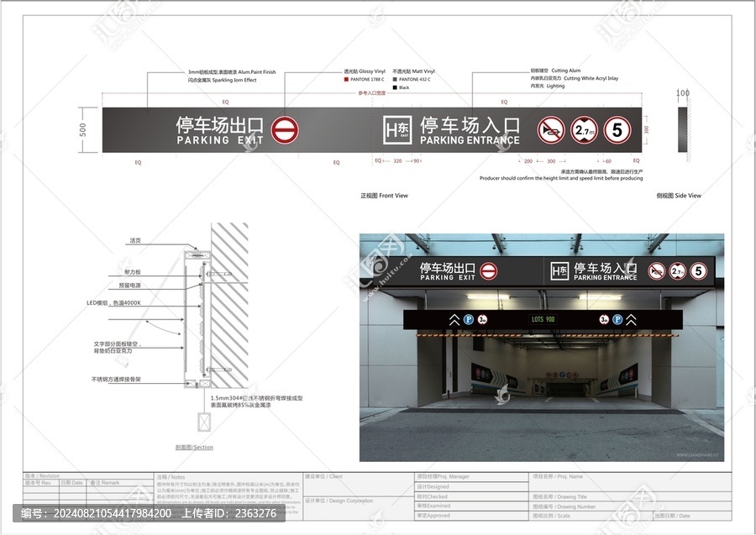Screen dimensions: 756x535
Task: Click the 剖面图/Section label
Action: (x=194, y=448)
